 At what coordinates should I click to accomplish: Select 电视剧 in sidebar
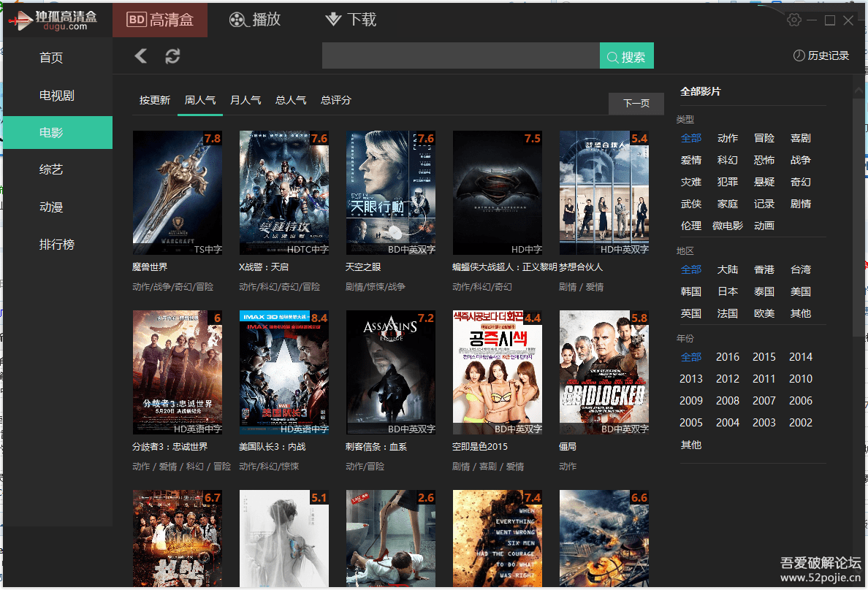coord(57,96)
